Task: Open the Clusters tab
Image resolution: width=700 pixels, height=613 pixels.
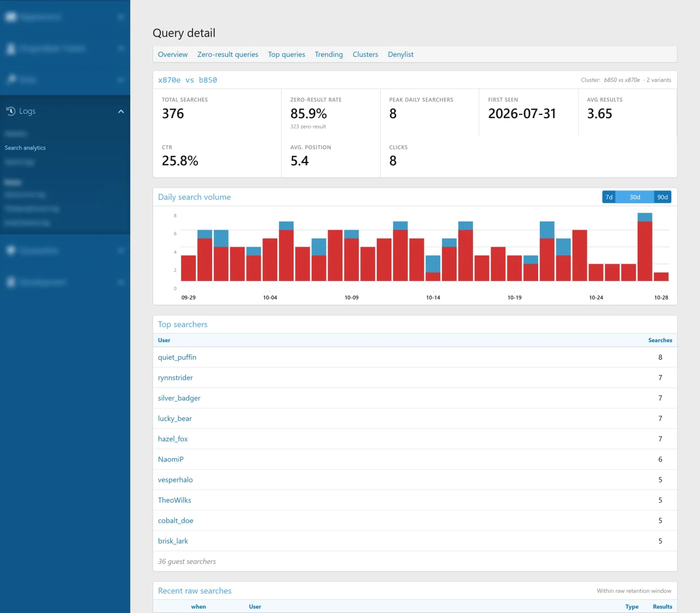Action: (x=365, y=55)
